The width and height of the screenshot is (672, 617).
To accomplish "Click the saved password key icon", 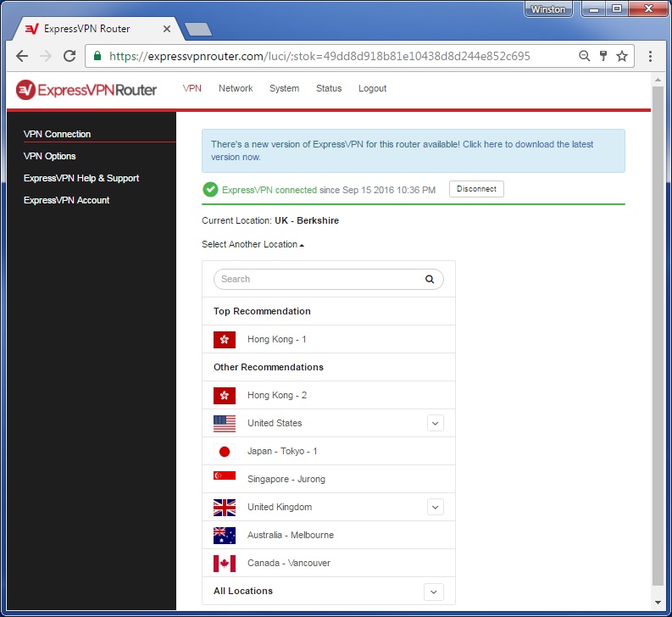I will coord(603,56).
